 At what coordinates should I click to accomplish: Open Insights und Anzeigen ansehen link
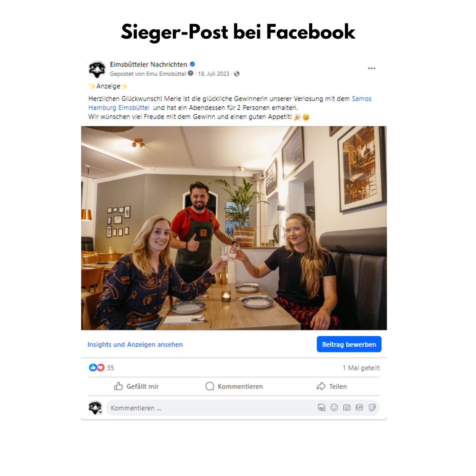[135, 345]
